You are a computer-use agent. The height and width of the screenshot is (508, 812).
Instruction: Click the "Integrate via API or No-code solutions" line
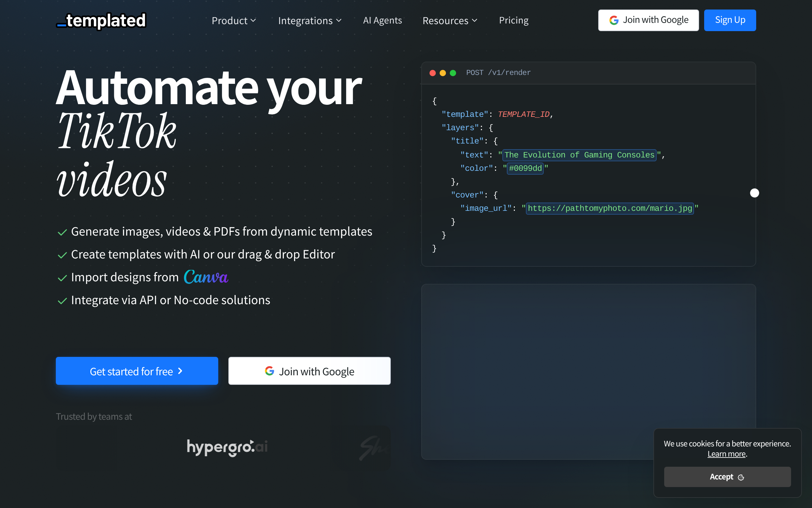(170, 300)
